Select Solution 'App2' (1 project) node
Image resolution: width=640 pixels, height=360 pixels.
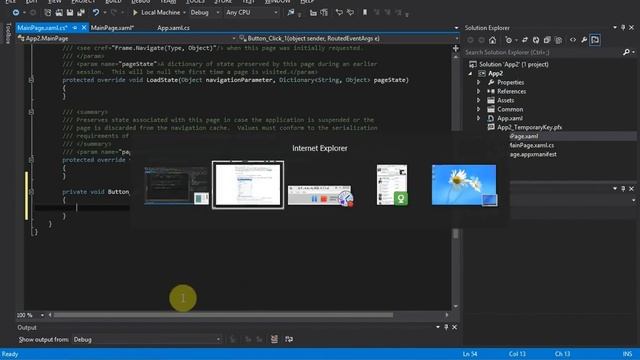click(513, 64)
